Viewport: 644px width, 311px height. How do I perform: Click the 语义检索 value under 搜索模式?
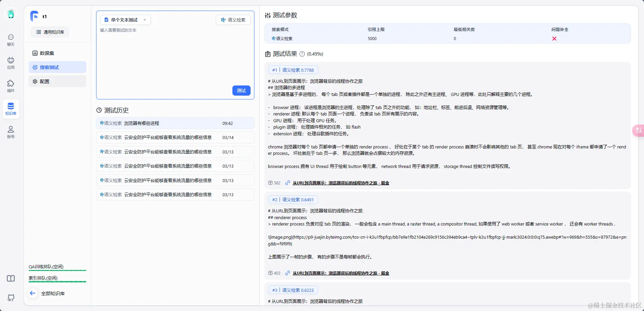point(282,39)
